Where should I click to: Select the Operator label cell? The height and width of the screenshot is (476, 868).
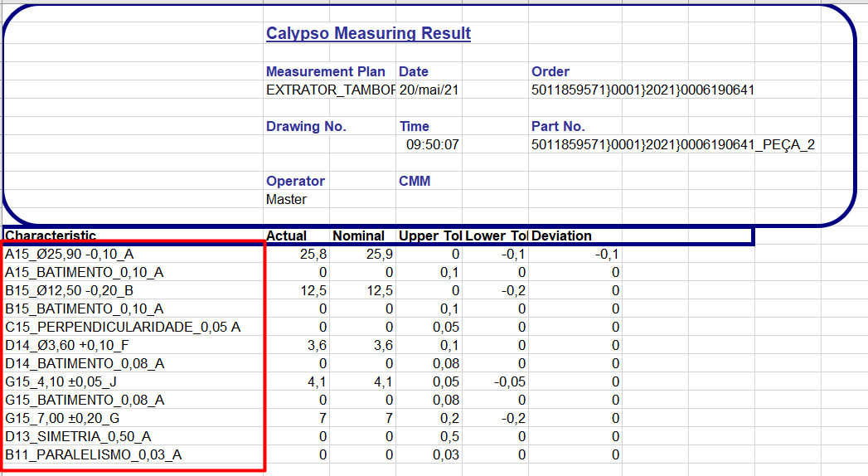click(x=295, y=181)
